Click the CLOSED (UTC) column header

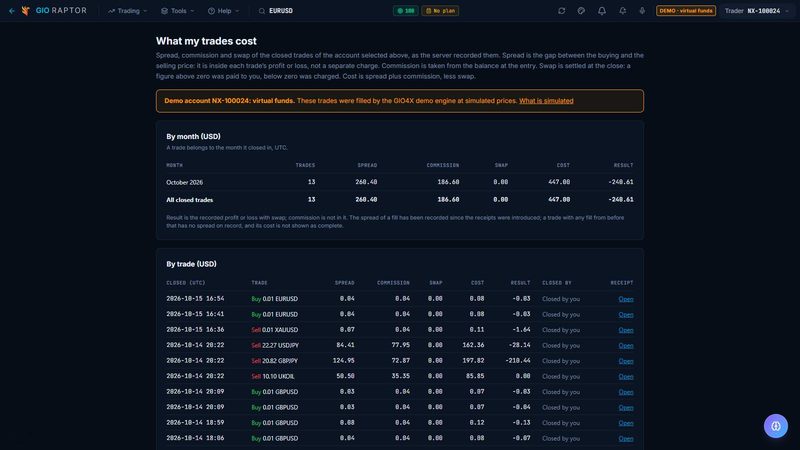pyautogui.click(x=186, y=283)
